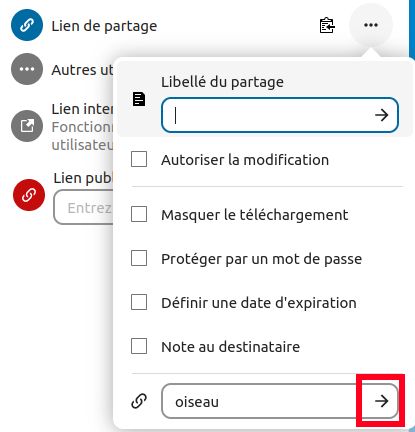Enable Autoriser la modification checkbox

tap(139, 159)
